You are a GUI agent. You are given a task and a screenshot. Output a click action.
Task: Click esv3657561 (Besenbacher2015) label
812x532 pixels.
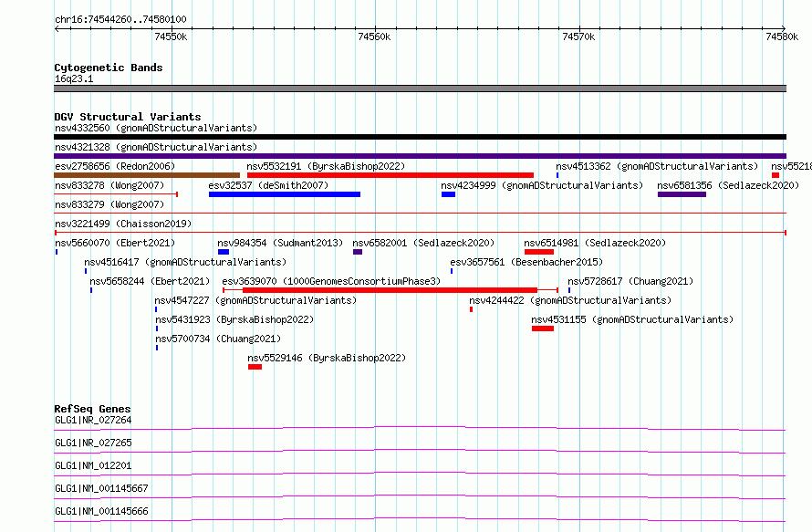coord(526,262)
